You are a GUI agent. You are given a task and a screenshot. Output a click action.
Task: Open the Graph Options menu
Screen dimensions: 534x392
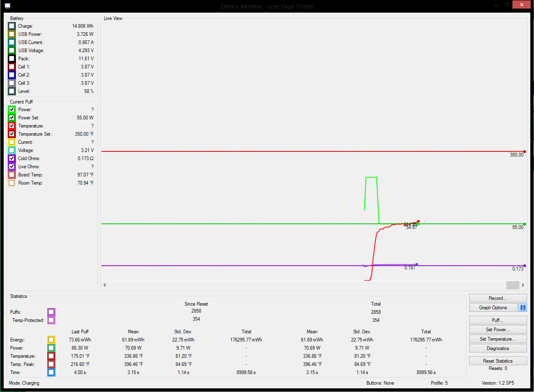pyautogui.click(x=493, y=308)
